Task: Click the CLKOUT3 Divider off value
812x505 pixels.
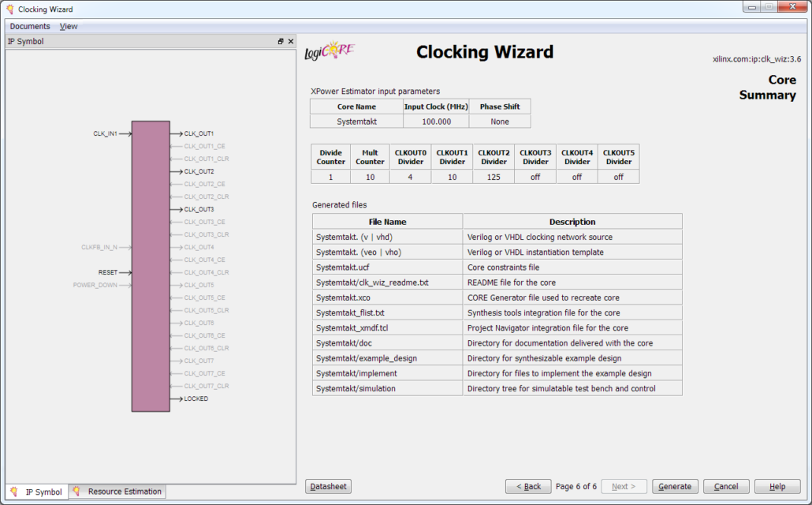Action: [535, 177]
